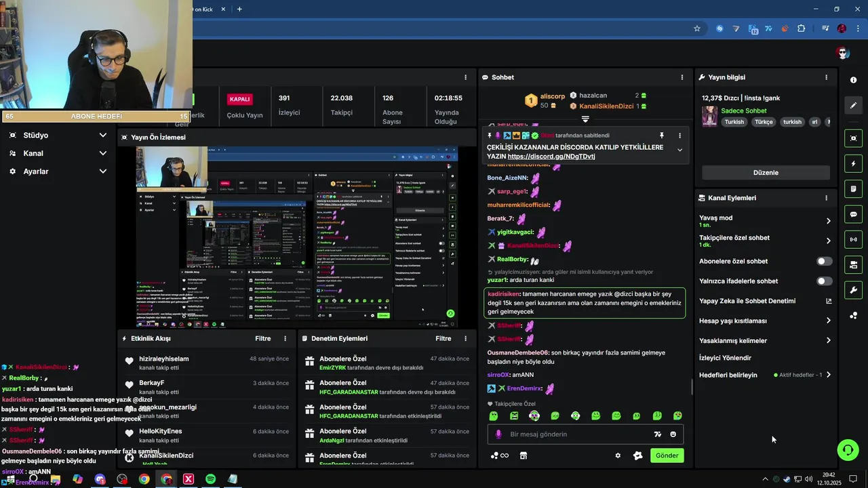Click the splat icon beside Gönder
868x488 pixels.
(x=637, y=455)
